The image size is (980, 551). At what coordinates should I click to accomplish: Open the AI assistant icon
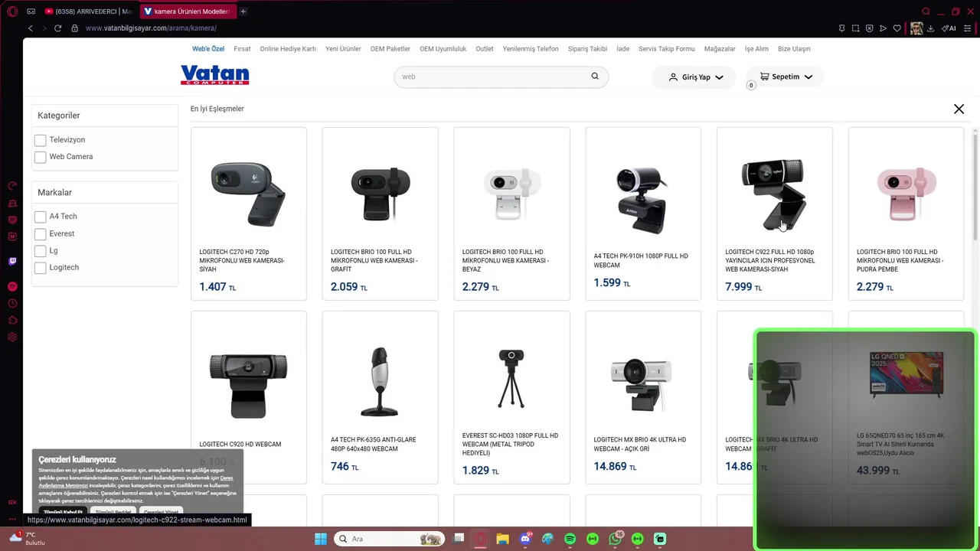click(x=949, y=28)
